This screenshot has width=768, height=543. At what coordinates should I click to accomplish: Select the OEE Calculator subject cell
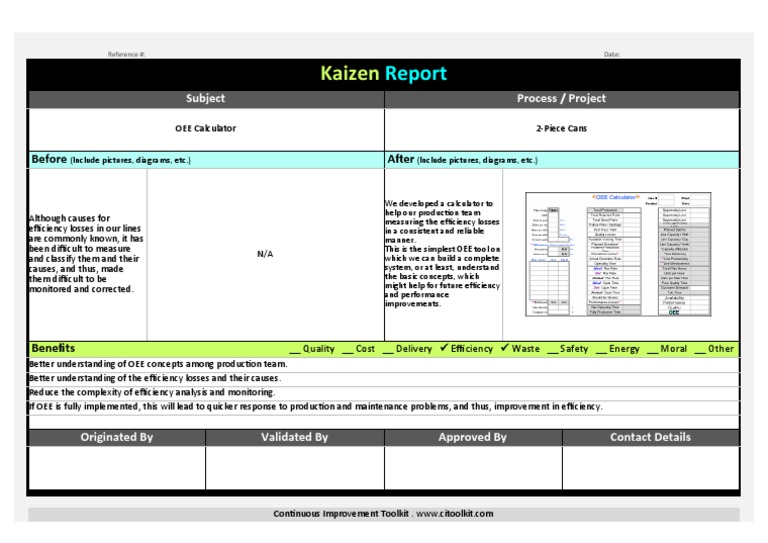pyautogui.click(x=206, y=129)
